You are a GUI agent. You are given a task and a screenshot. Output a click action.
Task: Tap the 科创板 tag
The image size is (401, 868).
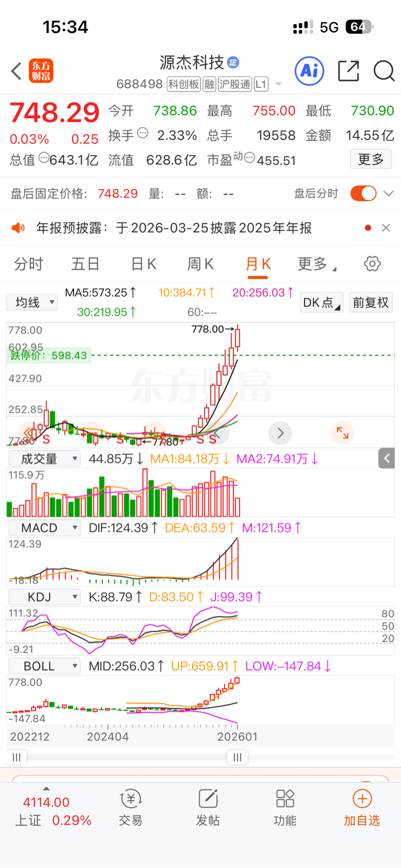[184, 84]
